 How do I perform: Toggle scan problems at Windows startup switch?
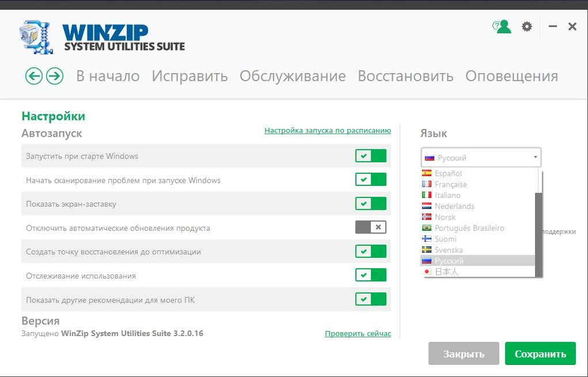[371, 180]
